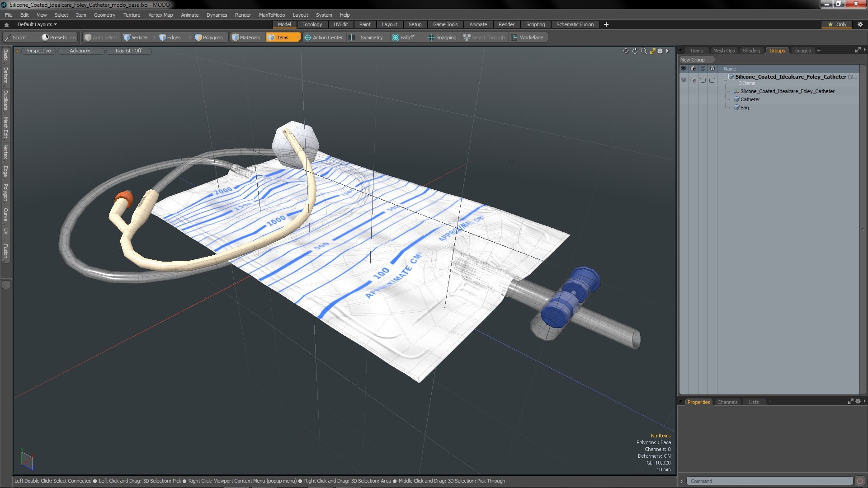Open the WorkPlane options
The height and width of the screenshot is (488, 868).
tap(527, 38)
